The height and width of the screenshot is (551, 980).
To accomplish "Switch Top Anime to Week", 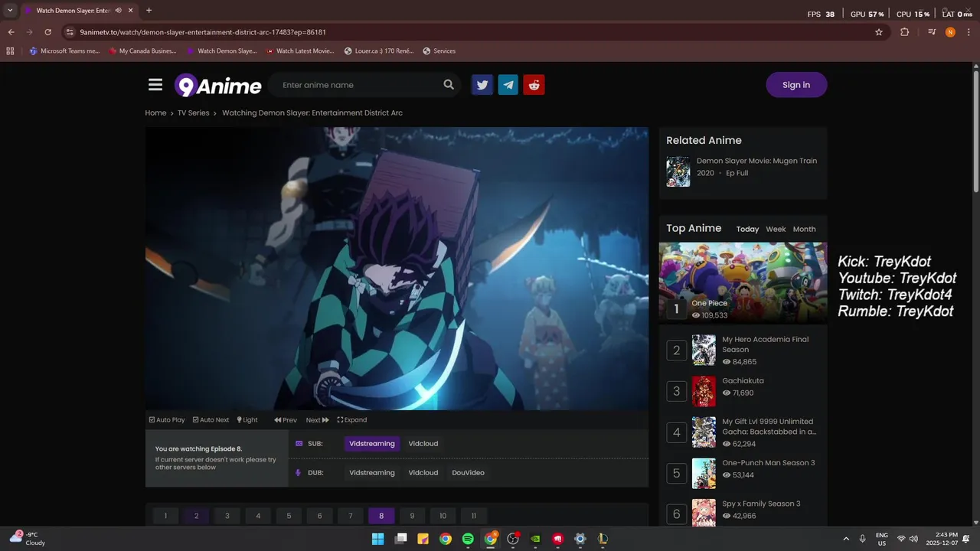I will coord(776,230).
